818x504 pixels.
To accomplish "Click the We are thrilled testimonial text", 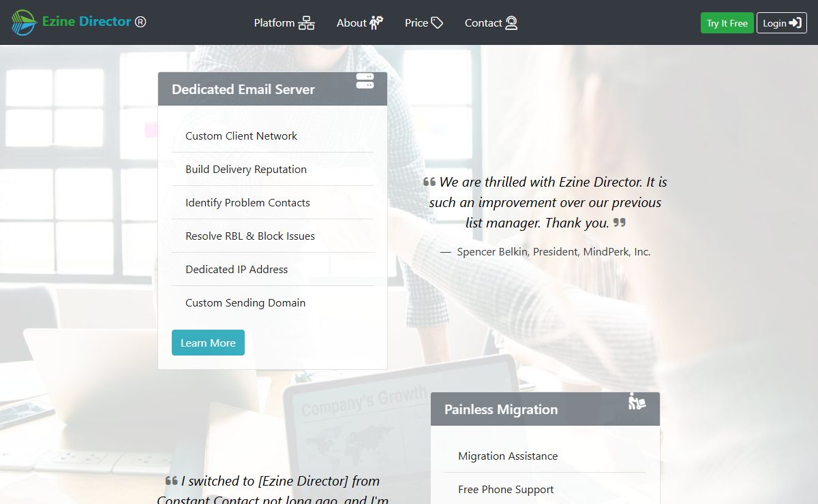I will pos(545,202).
